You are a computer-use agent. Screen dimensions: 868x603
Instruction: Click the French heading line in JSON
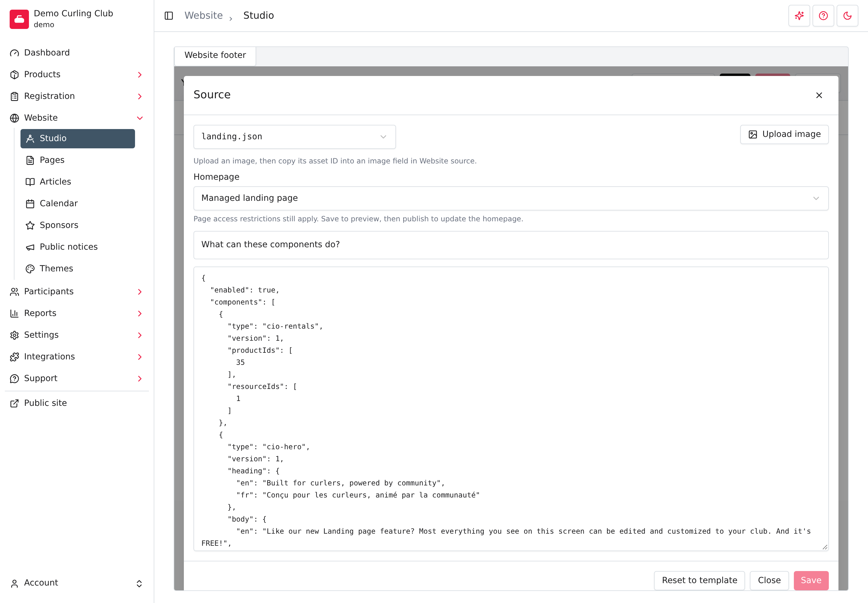(x=358, y=495)
